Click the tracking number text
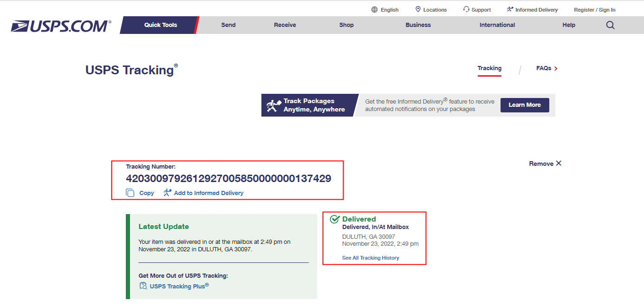Viewport: 644px width, 307px height. [x=228, y=179]
